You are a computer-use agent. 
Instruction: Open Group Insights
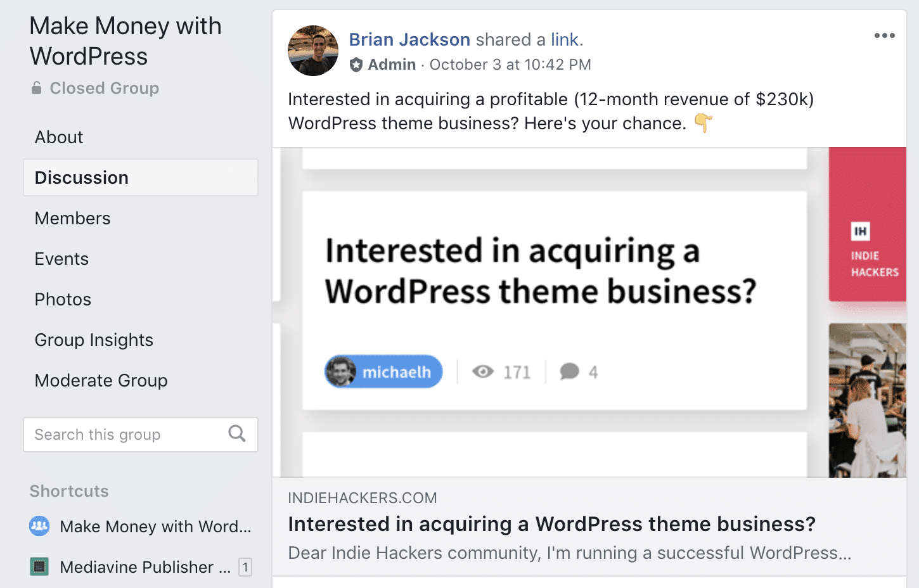[94, 340]
